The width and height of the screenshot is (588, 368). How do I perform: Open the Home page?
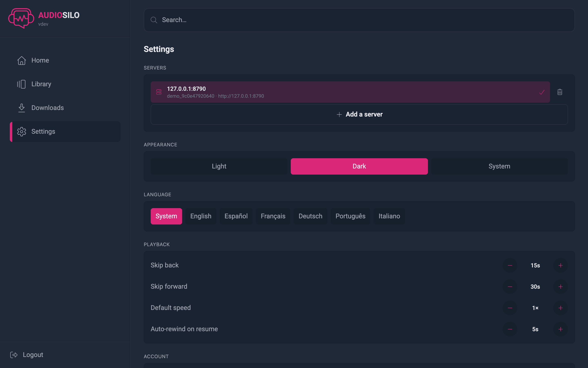click(x=65, y=60)
